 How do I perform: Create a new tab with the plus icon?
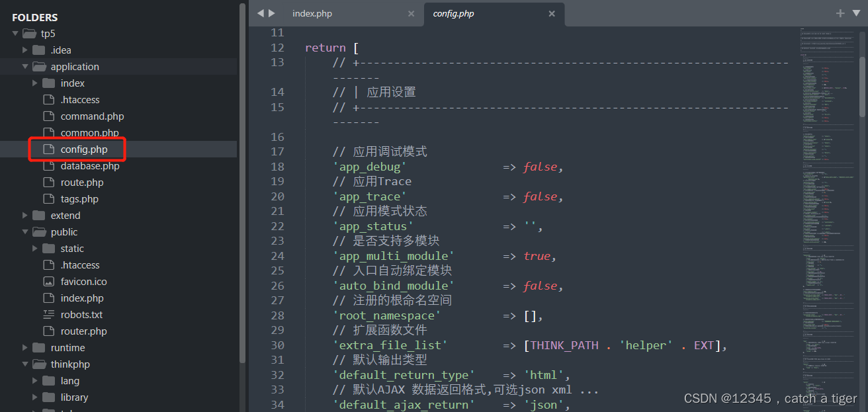[840, 12]
